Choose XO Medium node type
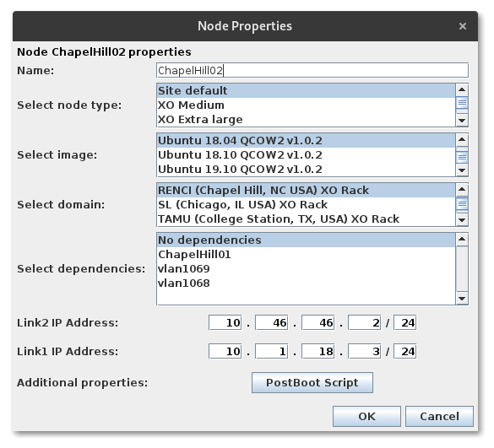 click(306, 105)
